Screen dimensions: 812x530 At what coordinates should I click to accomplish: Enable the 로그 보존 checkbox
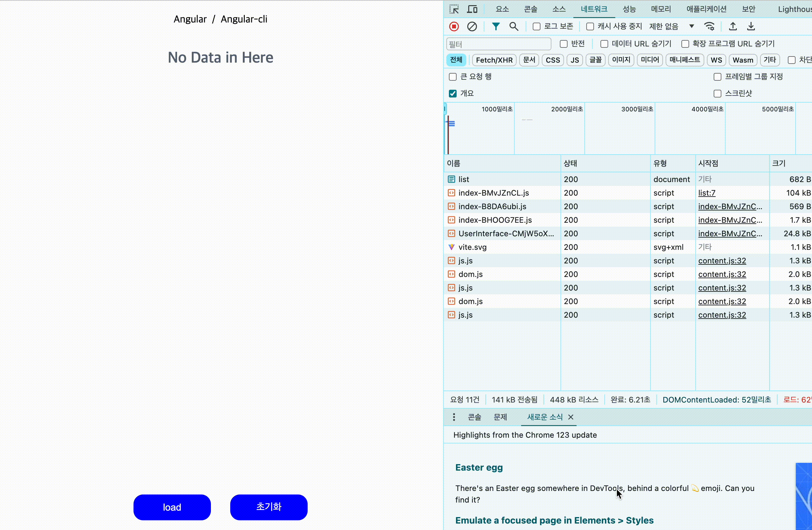537,26
